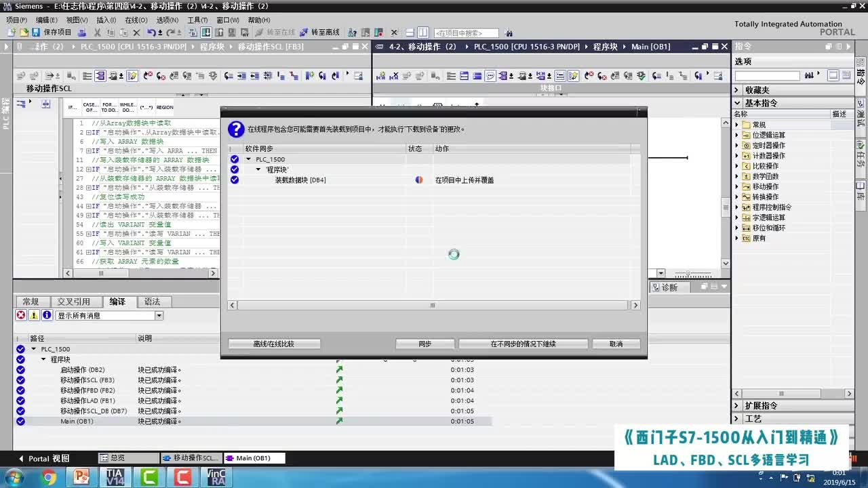The height and width of the screenshot is (488, 868).
Task: Collapse the '程序块' node in dialog
Action: coord(258,169)
